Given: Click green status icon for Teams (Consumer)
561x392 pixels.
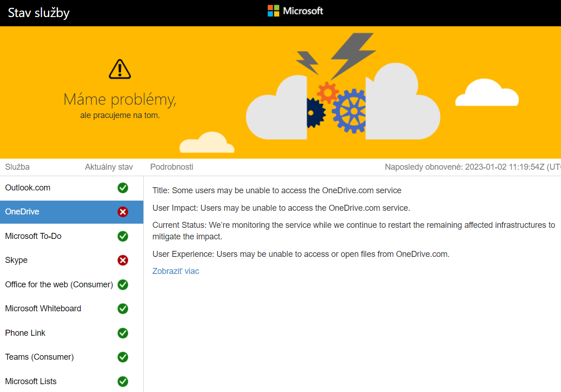Looking at the screenshot, I should pos(123,357).
